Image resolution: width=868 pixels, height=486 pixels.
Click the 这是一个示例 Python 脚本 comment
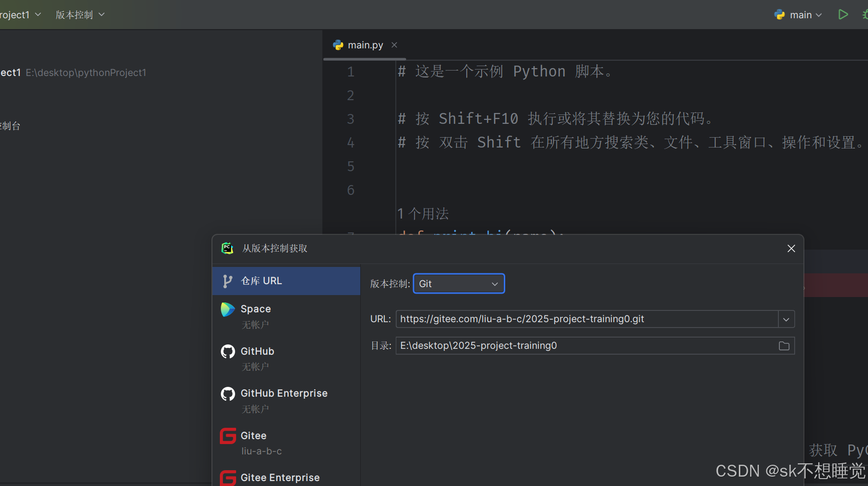point(505,71)
